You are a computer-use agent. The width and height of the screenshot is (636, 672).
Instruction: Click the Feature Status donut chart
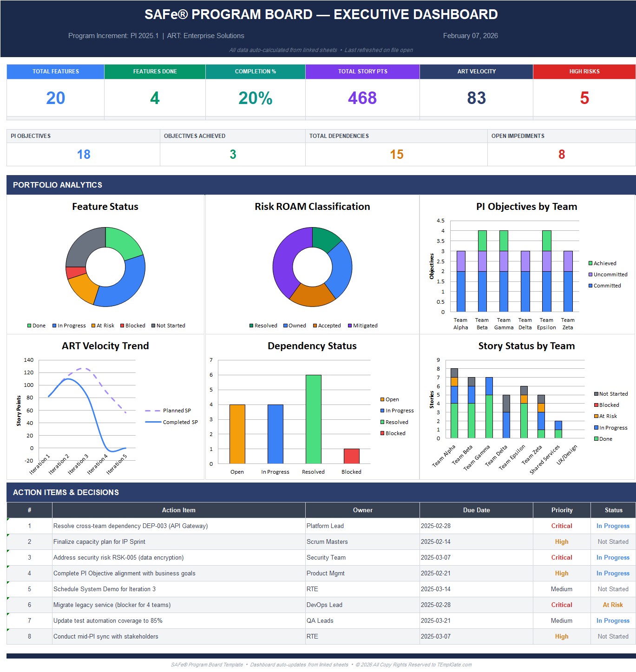(x=105, y=267)
